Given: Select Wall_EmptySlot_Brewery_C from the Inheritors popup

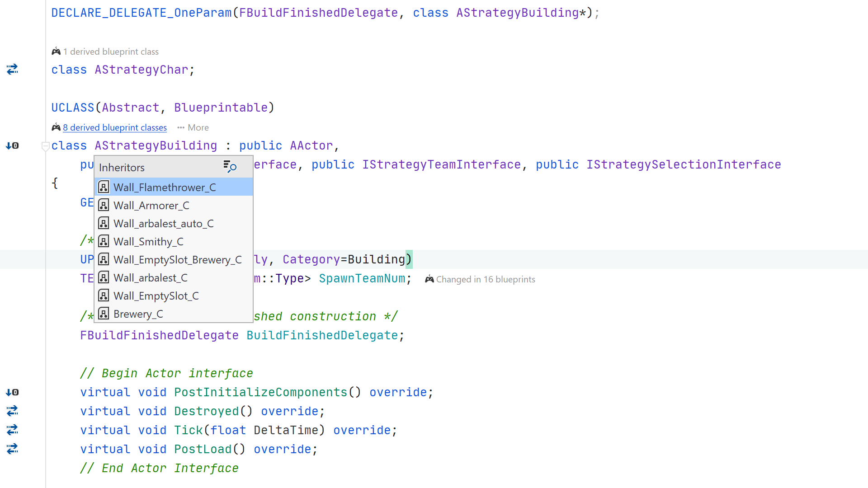Looking at the screenshot, I should point(178,259).
